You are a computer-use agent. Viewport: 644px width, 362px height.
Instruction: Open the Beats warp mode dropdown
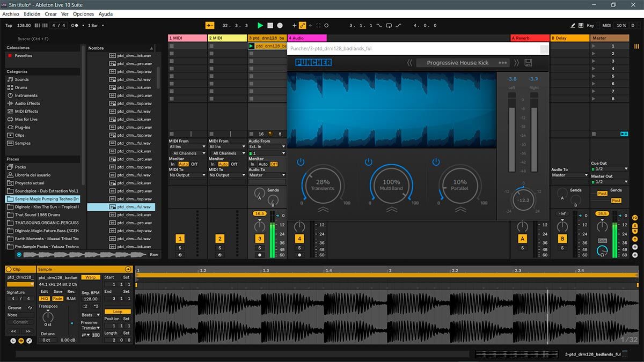(90, 315)
